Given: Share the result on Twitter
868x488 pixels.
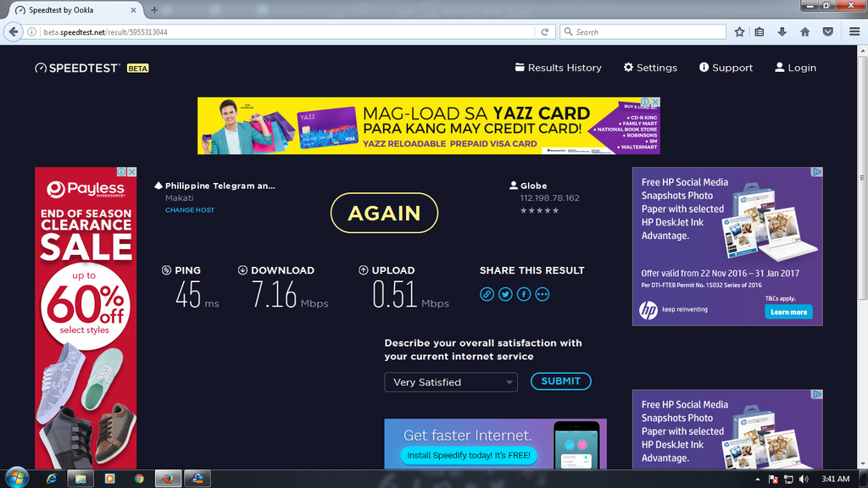Looking at the screenshot, I should tap(505, 294).
